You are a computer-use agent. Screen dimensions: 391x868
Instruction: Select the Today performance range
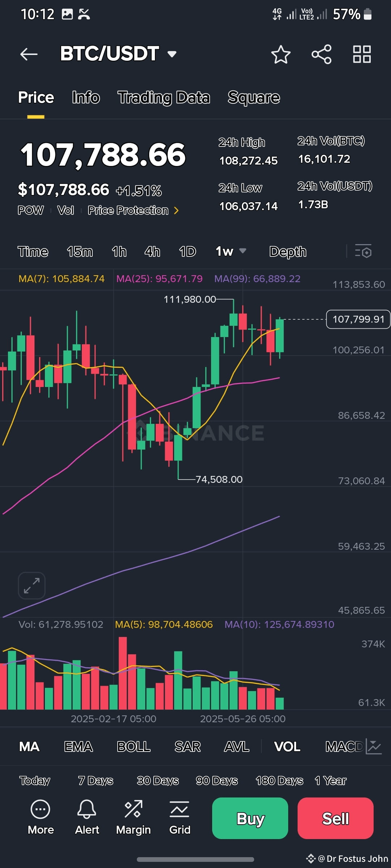(35, 780)
